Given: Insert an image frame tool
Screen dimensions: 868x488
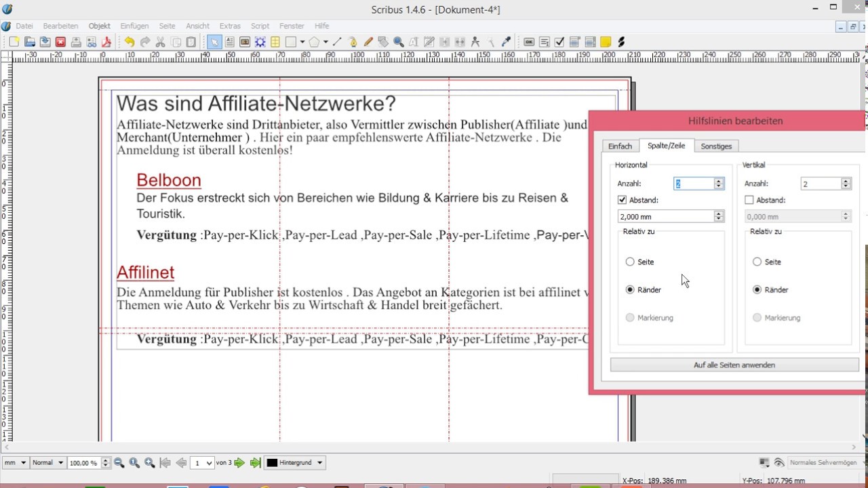Looking at the screenshot, I should pyautogui.click(x=245, y=42).
